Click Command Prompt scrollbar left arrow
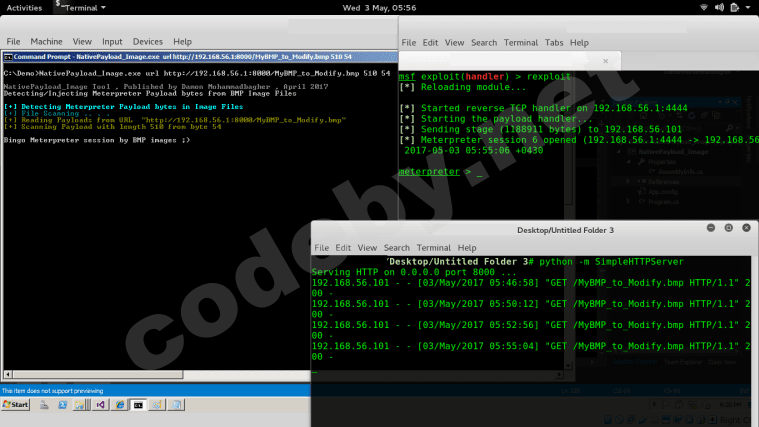The image size is (759, 427). [8, 374]
